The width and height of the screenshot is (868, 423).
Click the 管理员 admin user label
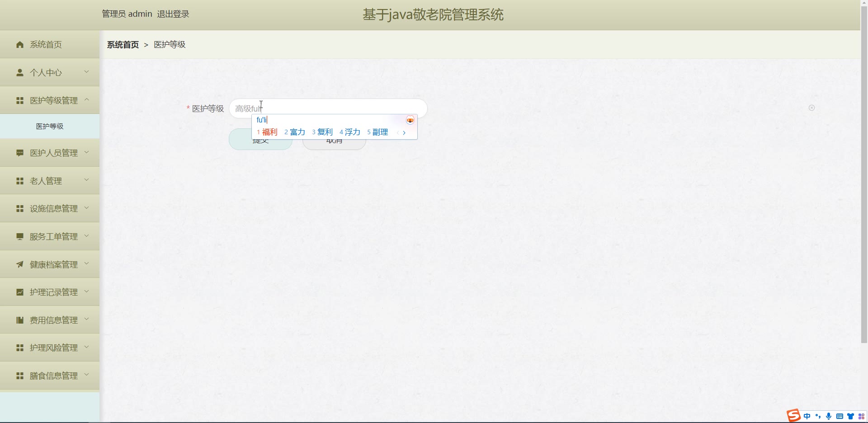pos(127,14)
